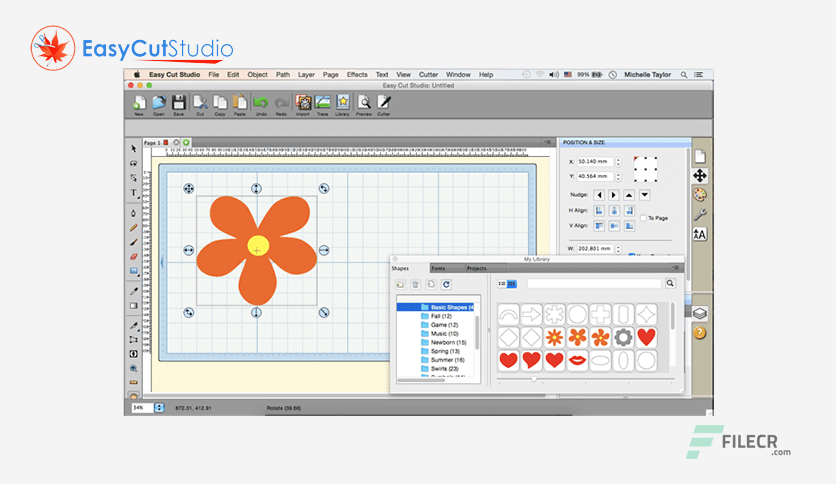This screenshot has height=484, width=836.
Task: Pick the gray gear shape thumbnail
Action: tap(623, 337)
